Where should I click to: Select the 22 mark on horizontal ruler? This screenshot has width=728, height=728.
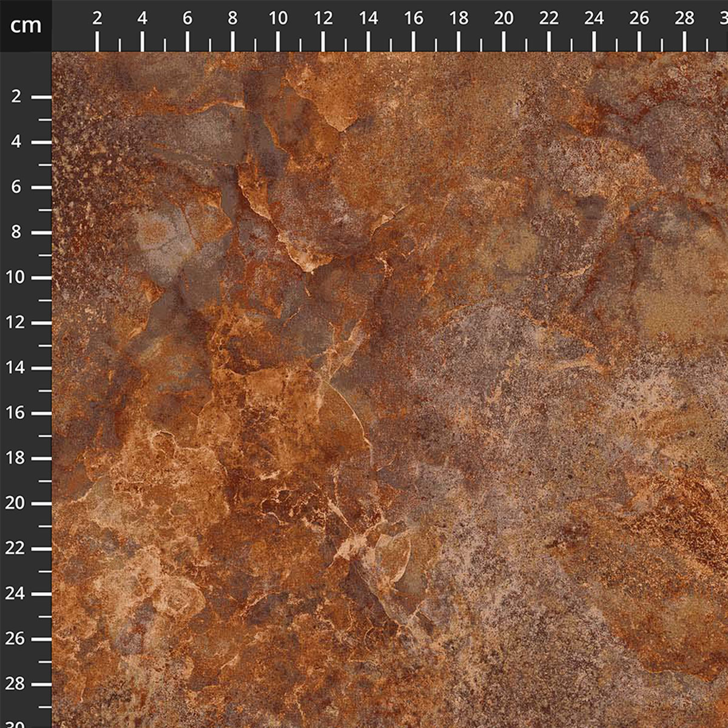[x=549, y=19]
